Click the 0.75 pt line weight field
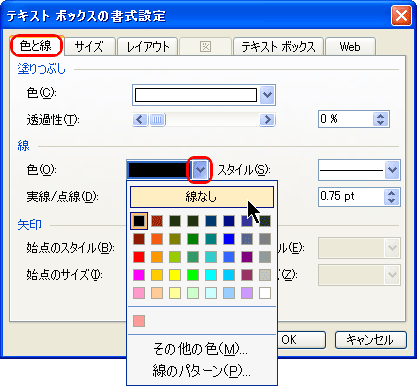The height and width of the screenshot is (386, 417). pyautogui.click(x=351, y=196)
